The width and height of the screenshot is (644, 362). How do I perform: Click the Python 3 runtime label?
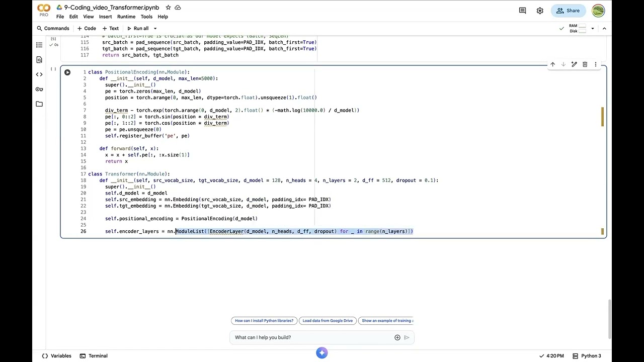click(587, 356)
